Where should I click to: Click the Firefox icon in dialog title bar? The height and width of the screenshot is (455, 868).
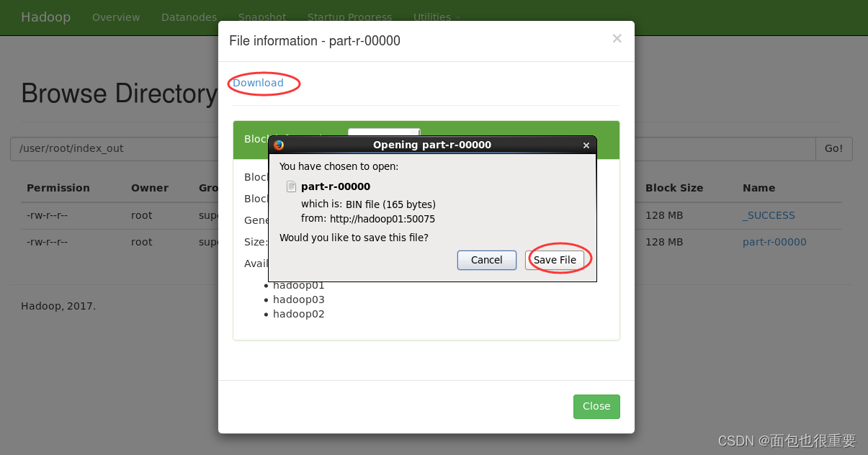coord(279,145)
